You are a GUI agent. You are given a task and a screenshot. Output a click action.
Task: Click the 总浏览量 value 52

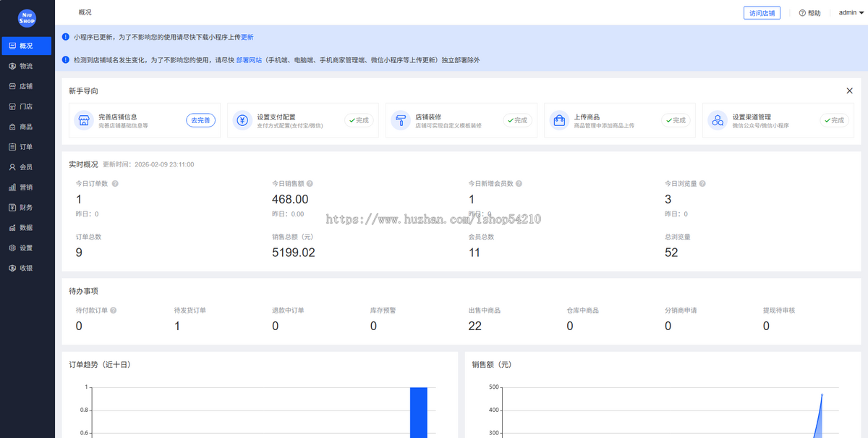tap(671, 253)
